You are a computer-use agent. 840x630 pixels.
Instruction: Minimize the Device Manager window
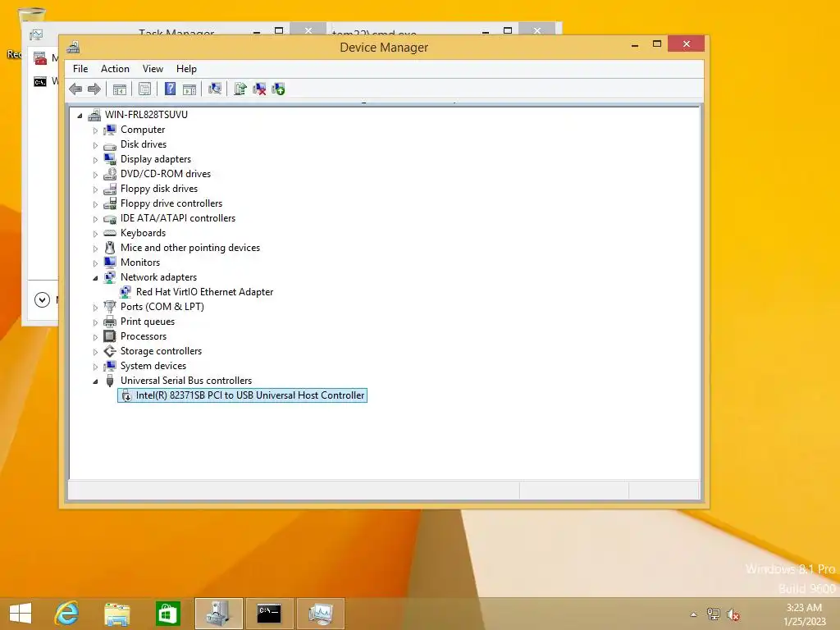(635, 44)
